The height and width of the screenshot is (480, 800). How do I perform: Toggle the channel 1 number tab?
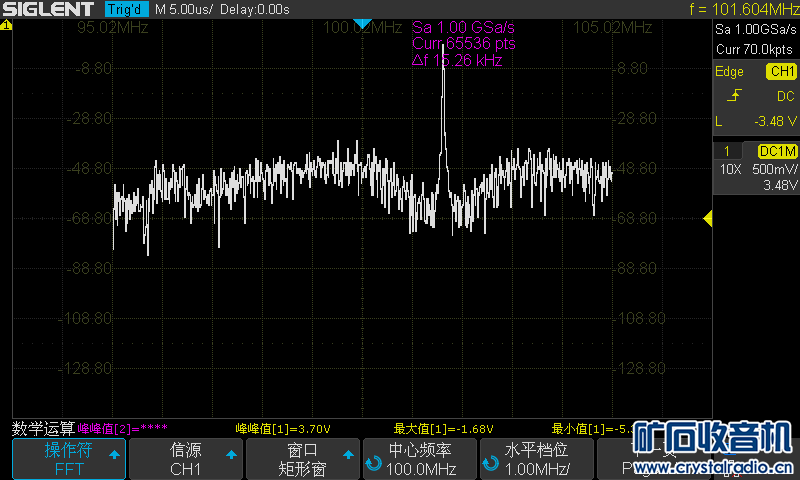(727, 151)
